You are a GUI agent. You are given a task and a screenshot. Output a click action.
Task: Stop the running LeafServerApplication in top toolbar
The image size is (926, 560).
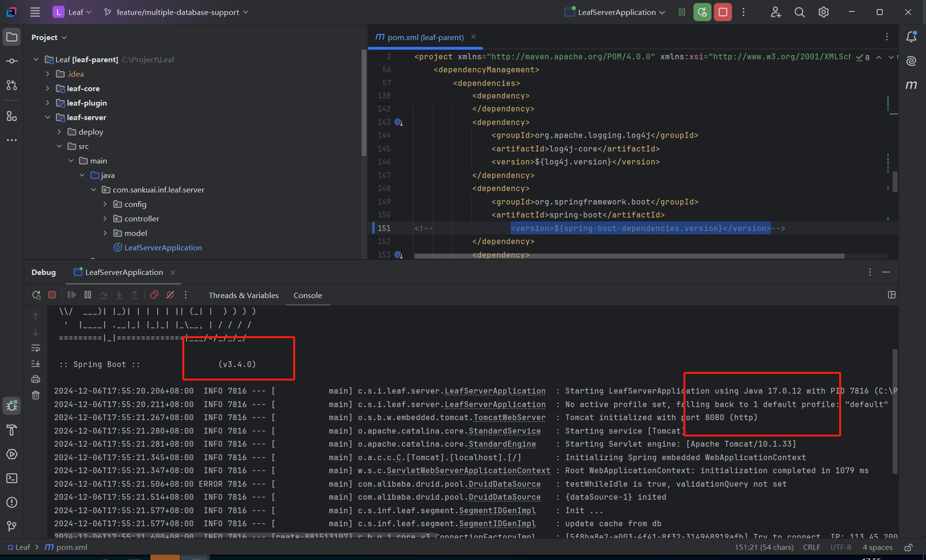(722, 12)
